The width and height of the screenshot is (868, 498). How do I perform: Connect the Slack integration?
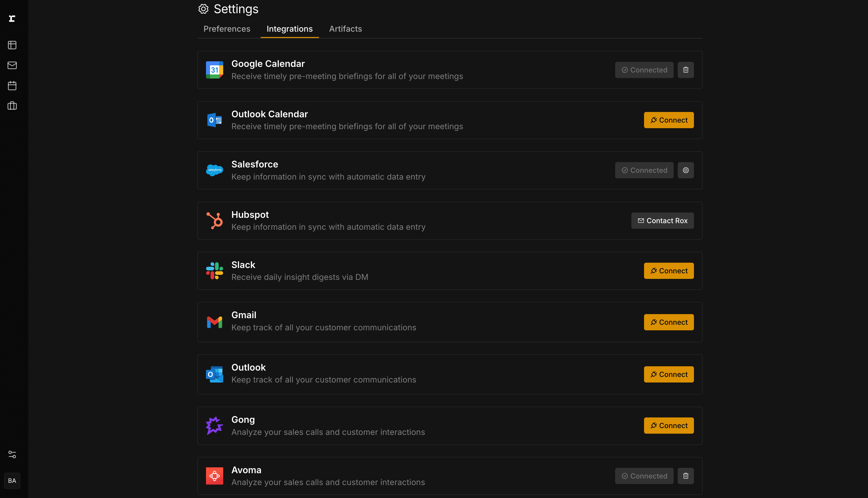pyautogui.click(x=669, y=271)
